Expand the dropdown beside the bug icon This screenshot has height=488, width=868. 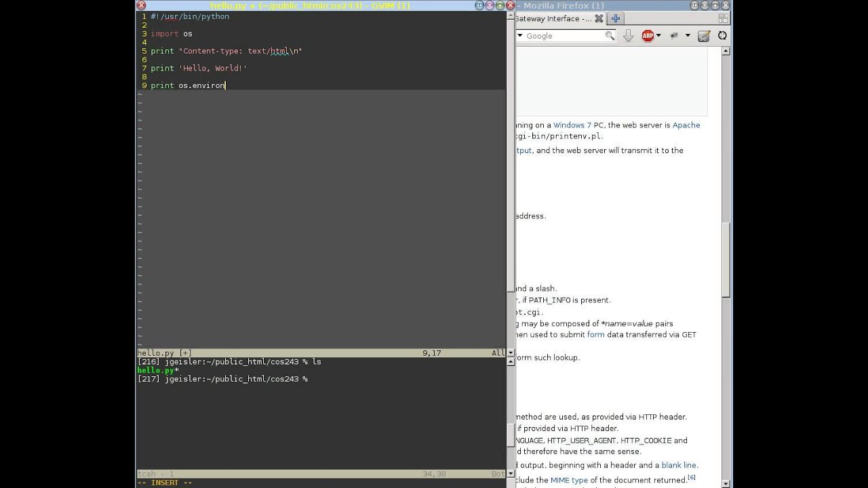pos(687,36)
